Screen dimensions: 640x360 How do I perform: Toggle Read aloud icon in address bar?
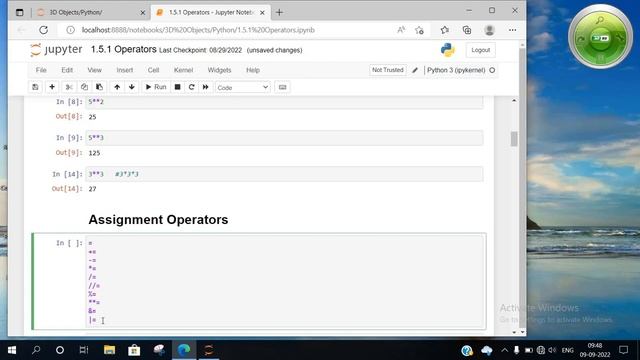[401, 30]
